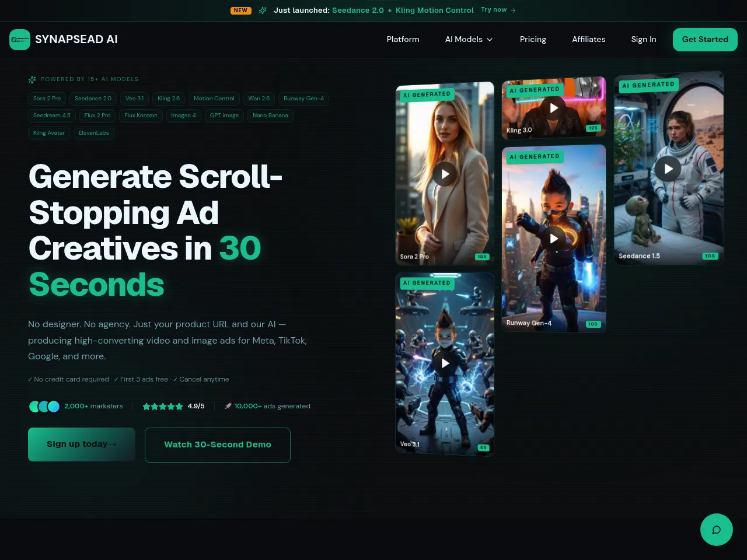
Task: Play the Veo 3.1 video
Action: 445,363
